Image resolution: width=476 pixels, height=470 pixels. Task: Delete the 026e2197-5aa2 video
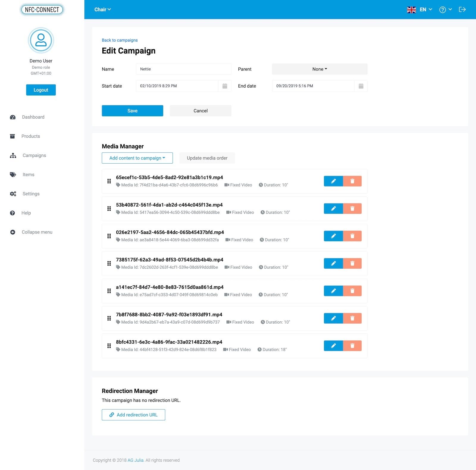coord(352,236)
